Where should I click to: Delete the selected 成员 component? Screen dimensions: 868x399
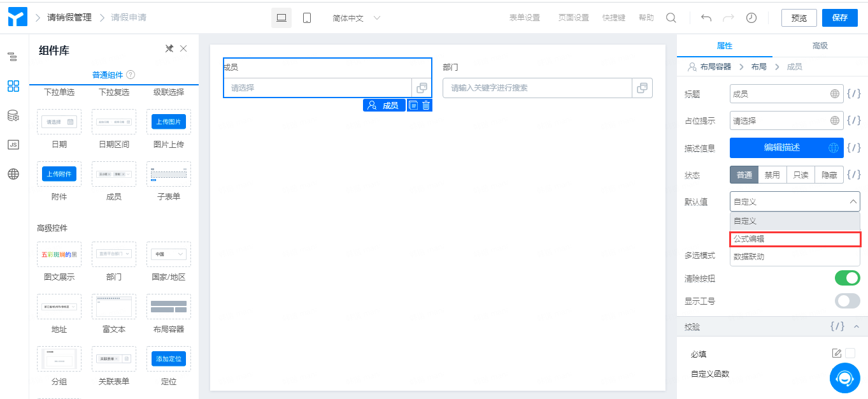pyautogui.click(x=426, y=105)
